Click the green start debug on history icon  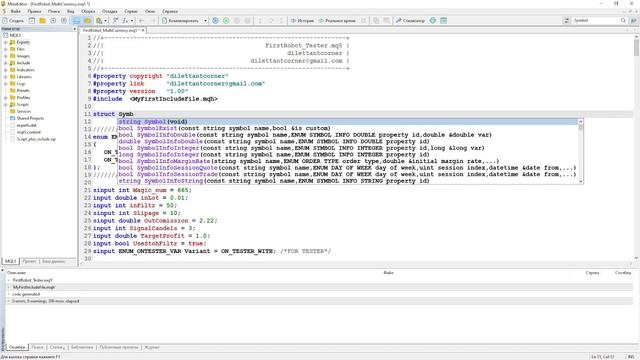tap(226, 20)
